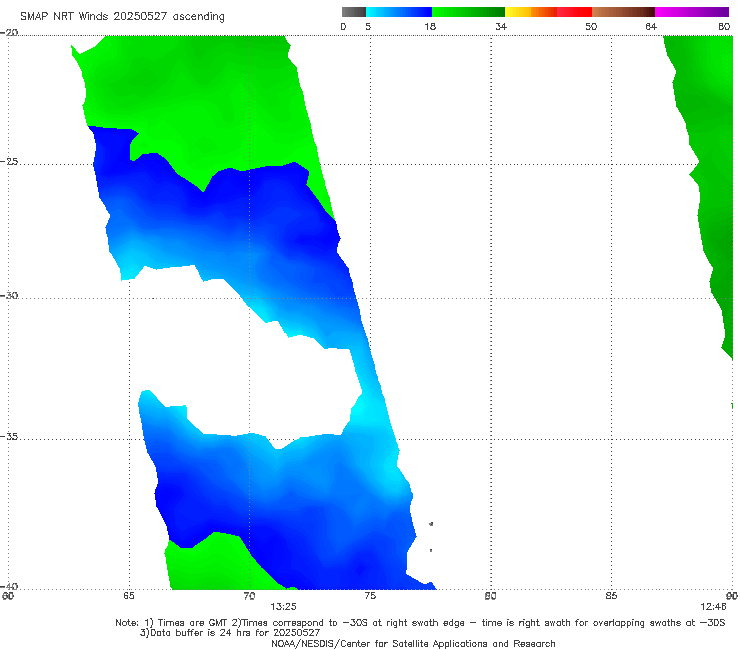Click the gray segment of the color bar
The image size is (740, 650).
(x=354, y=12)
